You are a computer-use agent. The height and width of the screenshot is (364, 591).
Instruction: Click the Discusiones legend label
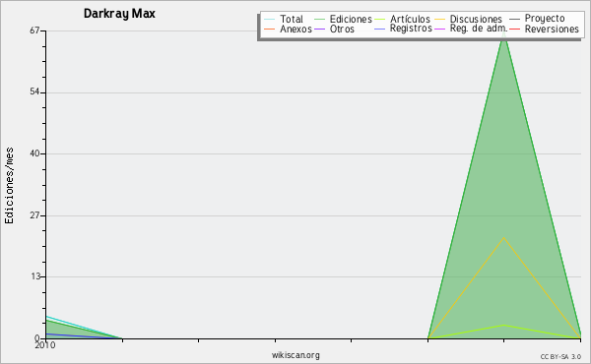point(476,20)
